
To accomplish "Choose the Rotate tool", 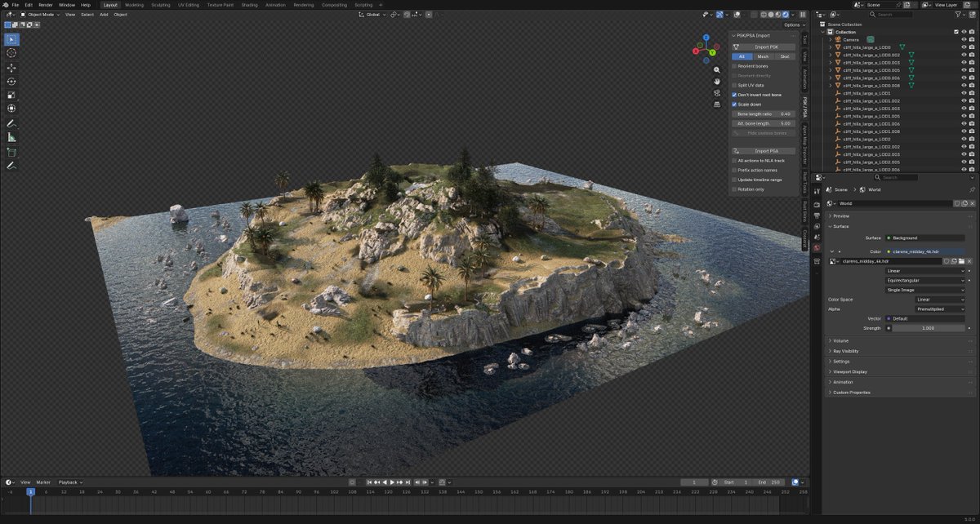I will click(11, 81).
